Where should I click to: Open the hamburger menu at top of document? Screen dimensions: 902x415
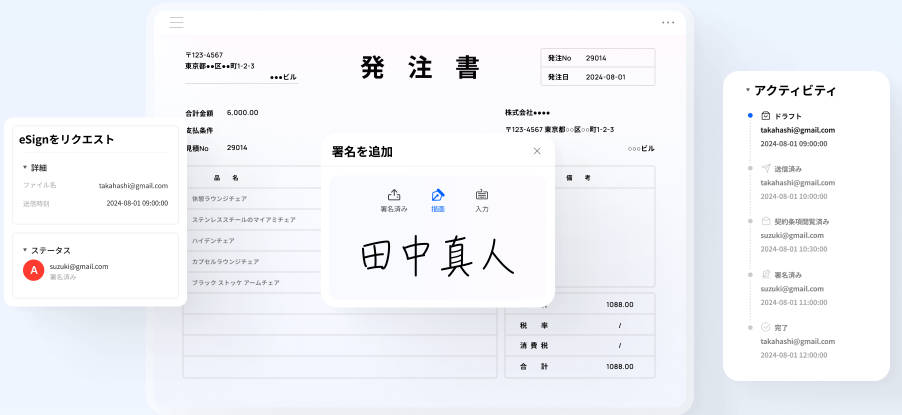click(x=177, y=22)
